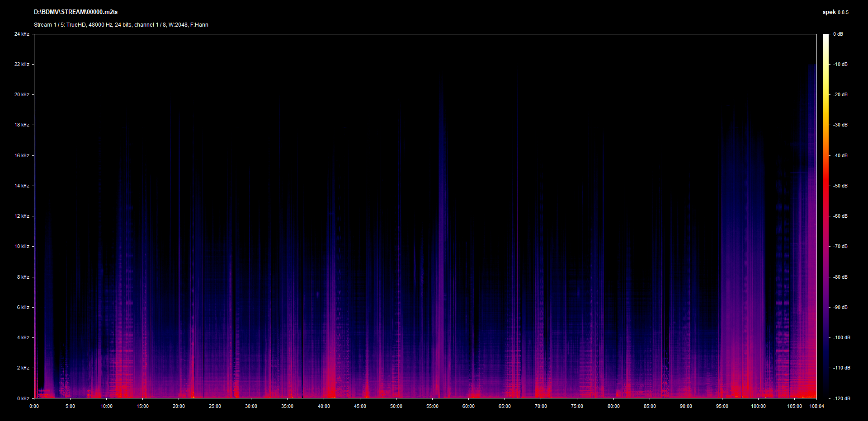Click the 25:00 time axis marker
The image size is (868, 421).
click(x=215, y=406)
